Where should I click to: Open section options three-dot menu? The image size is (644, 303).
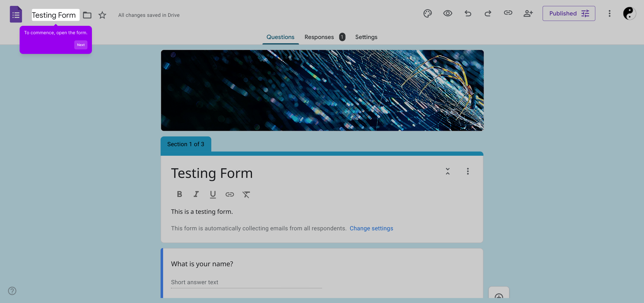468,171
